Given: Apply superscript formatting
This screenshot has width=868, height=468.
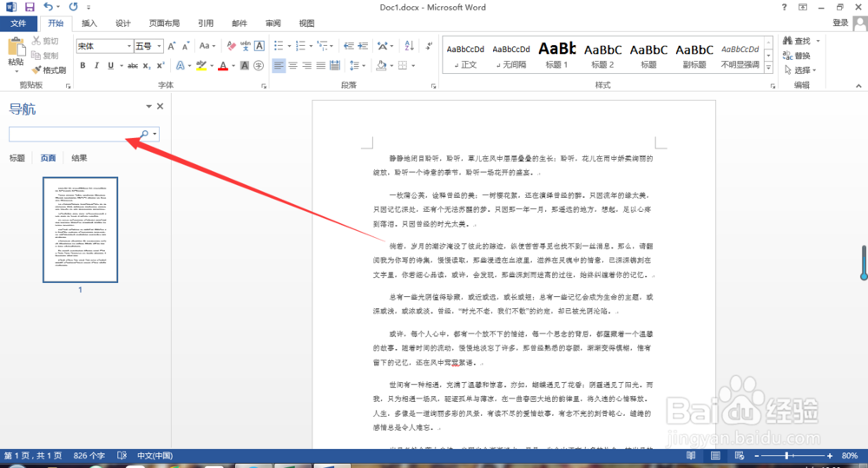Looking at the screenshot, I should [161, 65].
